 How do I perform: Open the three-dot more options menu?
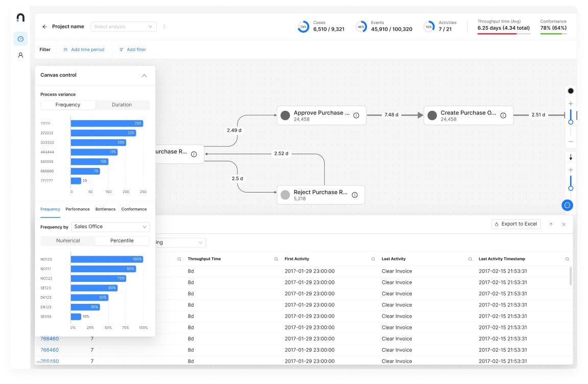[164, 27]
